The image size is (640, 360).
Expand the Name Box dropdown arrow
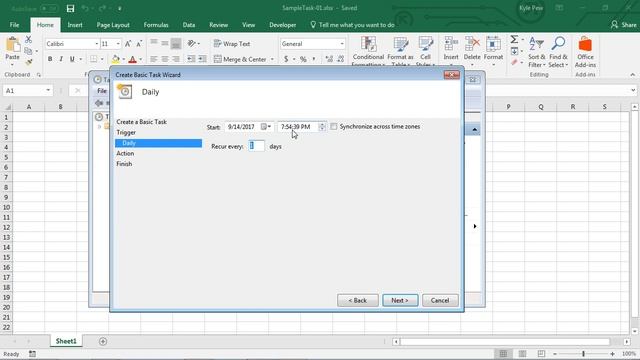click(48, 90)
